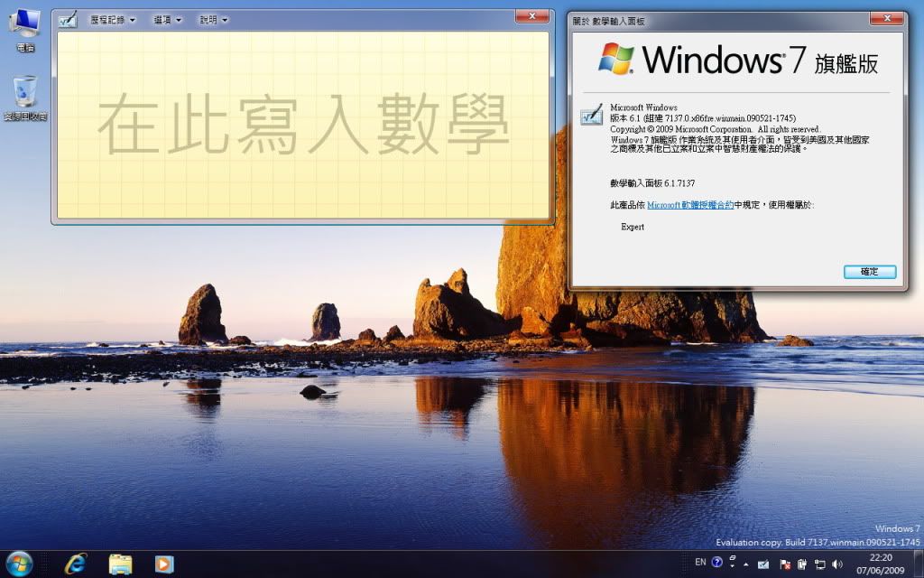Close the Math Input Panel window
Image resolution: width=924 pixels, height=578 pixels.
click(x=532, y=16)
